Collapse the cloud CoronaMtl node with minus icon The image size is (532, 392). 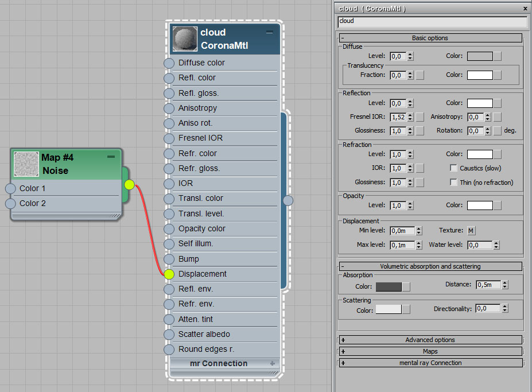(269, 33)
